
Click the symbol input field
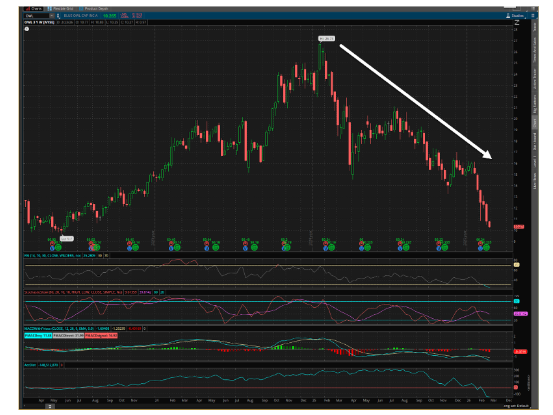coord(37,16)
